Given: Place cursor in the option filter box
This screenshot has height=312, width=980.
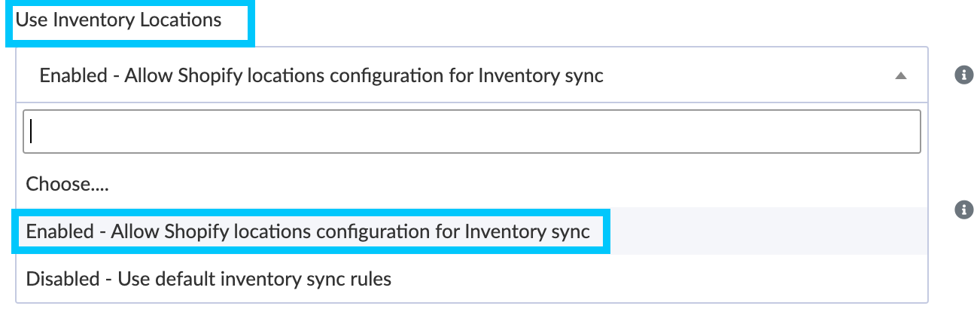Looking at the screenshot, I should [472, 132].
